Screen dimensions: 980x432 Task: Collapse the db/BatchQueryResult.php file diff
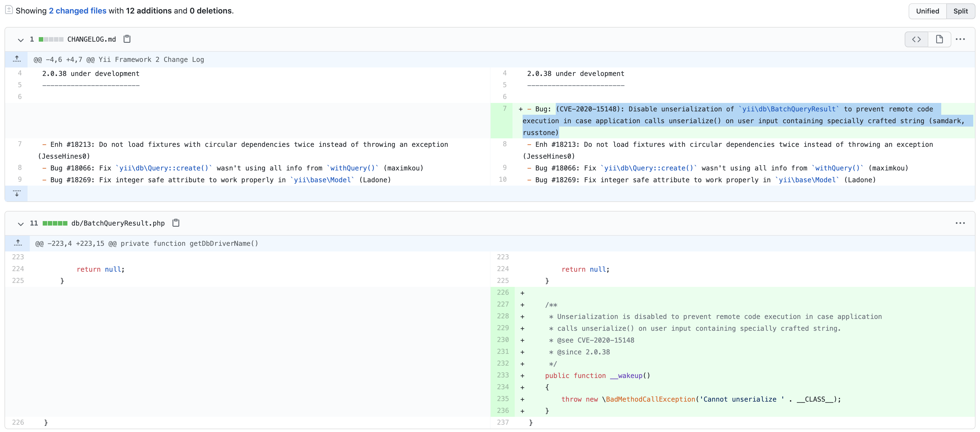pyautogui.click(x=21, y=224)
